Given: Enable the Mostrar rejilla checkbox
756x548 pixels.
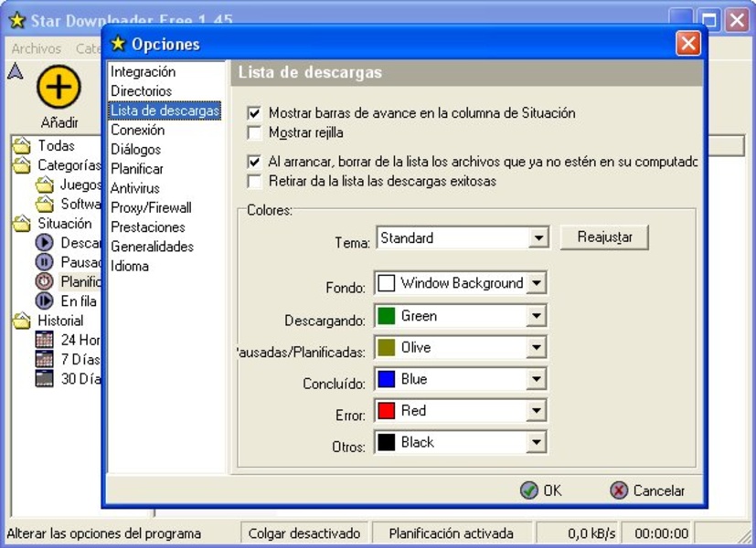Looking at the screenshot, I should point(255,133).
